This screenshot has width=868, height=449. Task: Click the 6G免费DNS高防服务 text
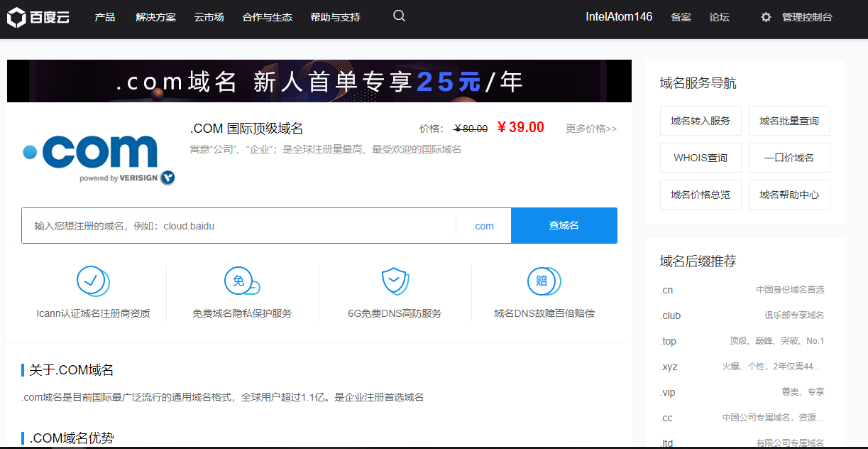coord(395,313)
